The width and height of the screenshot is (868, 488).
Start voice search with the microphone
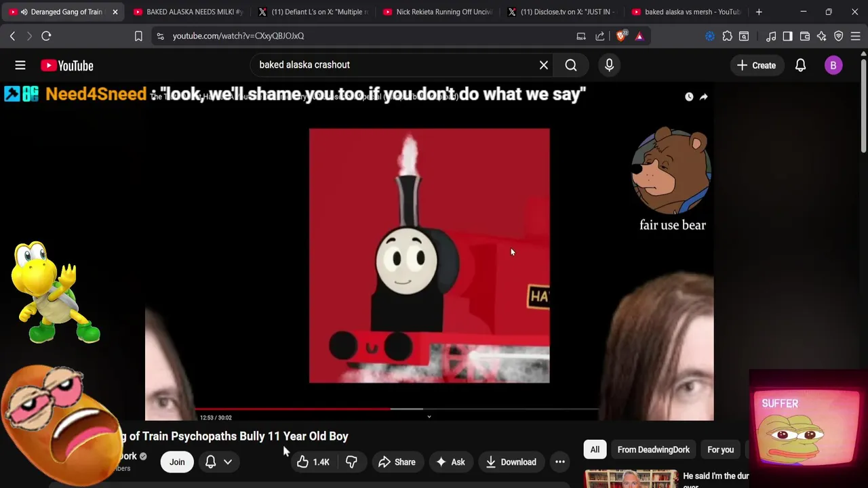[609, 65]
